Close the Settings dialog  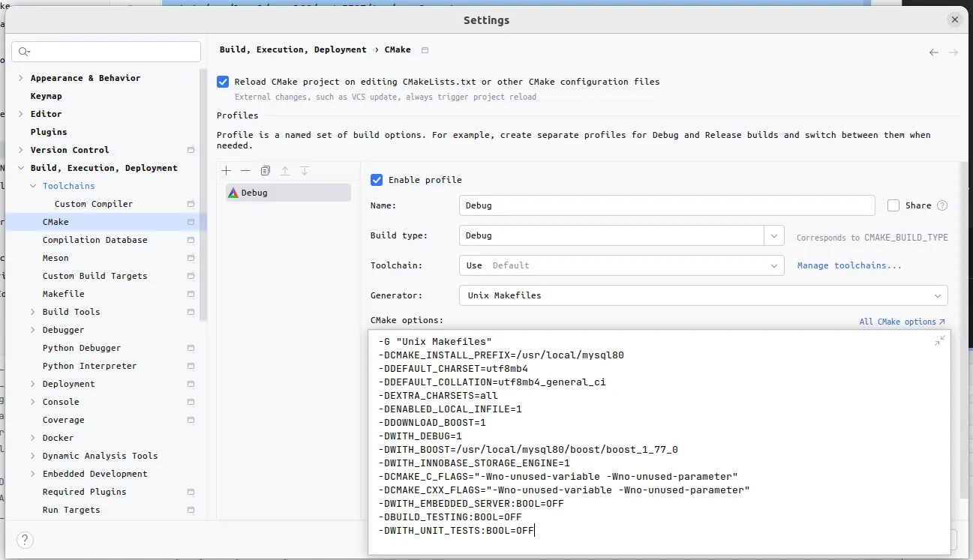pos(955,20)
